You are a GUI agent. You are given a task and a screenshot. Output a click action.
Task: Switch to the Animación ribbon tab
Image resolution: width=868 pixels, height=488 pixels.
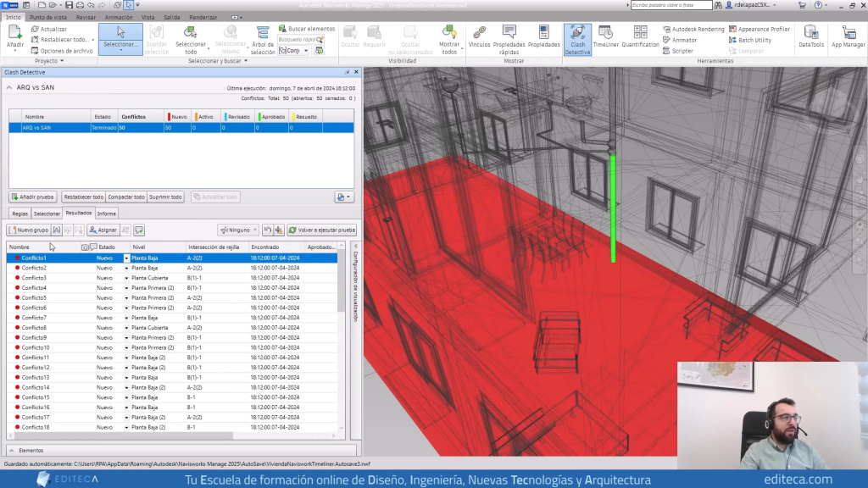119,17
